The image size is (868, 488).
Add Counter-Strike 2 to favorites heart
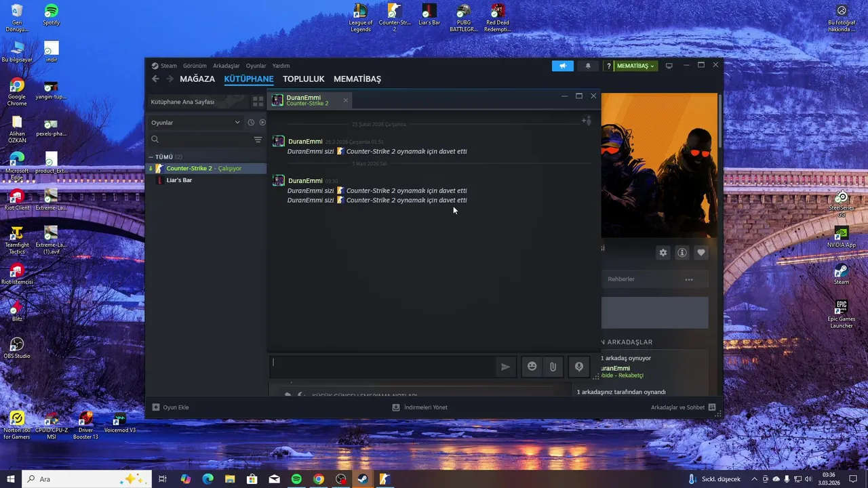pos(701,253)
